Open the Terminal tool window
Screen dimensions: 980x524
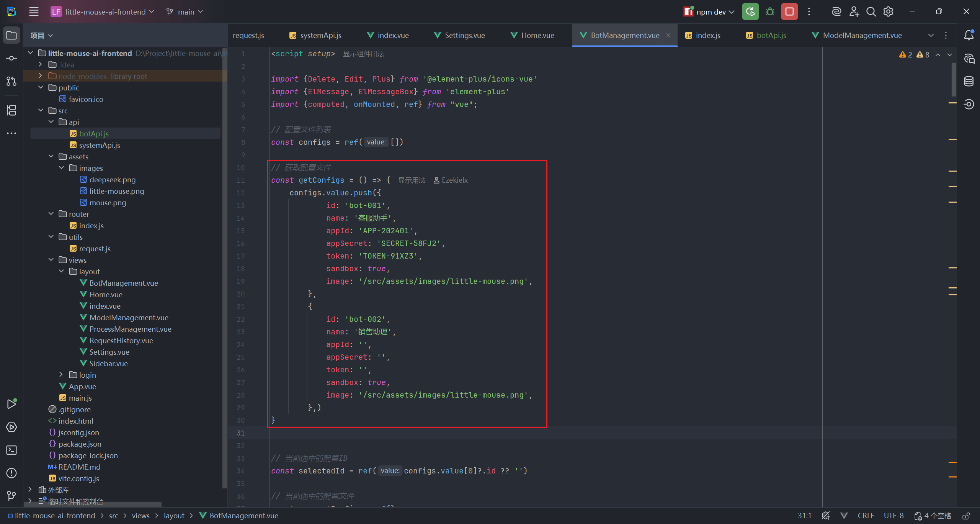point(11,450)
